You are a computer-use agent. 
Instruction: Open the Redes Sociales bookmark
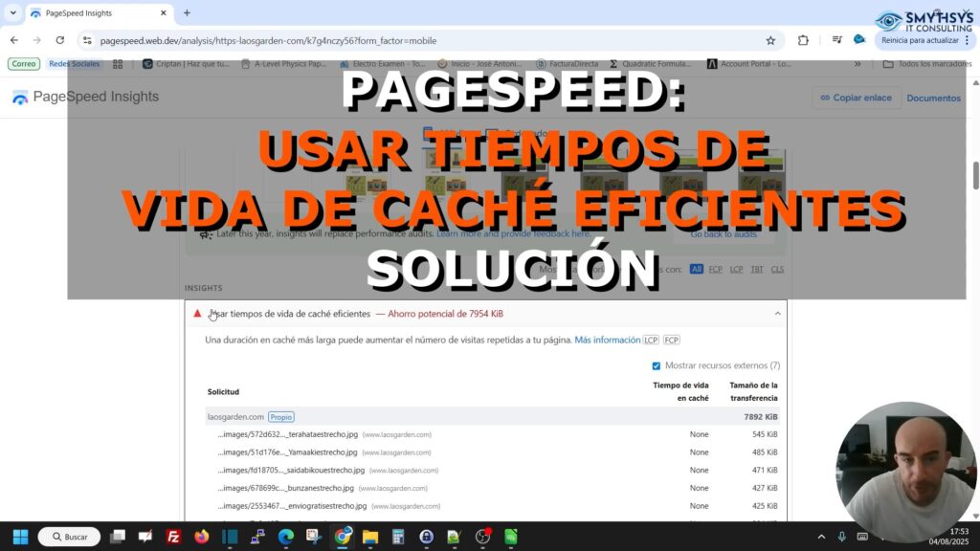tap(75, 64)
